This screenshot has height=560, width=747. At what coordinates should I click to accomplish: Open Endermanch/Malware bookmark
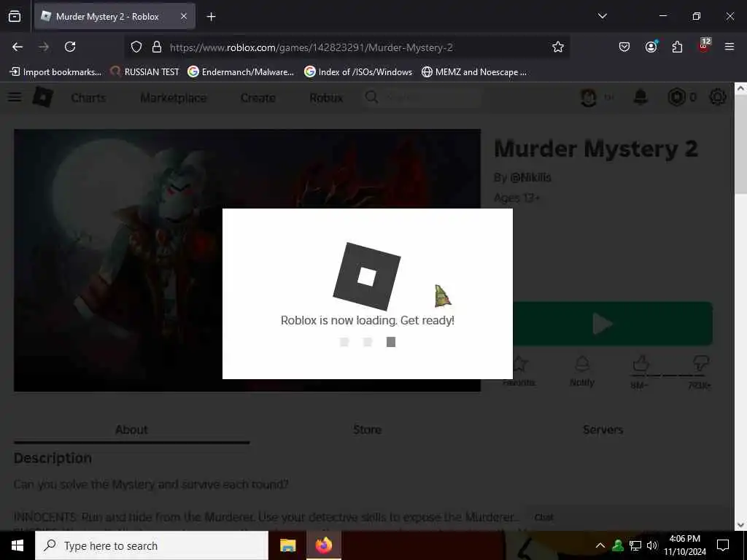241,72
